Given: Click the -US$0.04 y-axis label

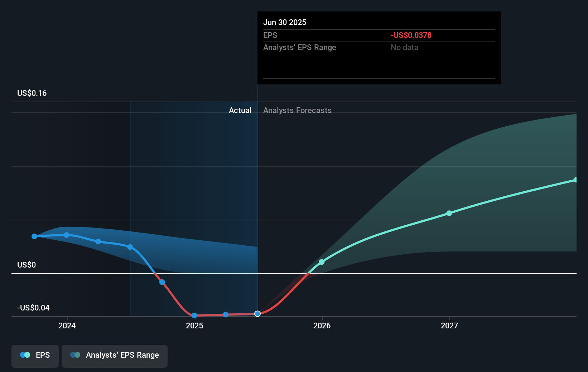Looking at the screenshot, I should [x=33, y=308].
